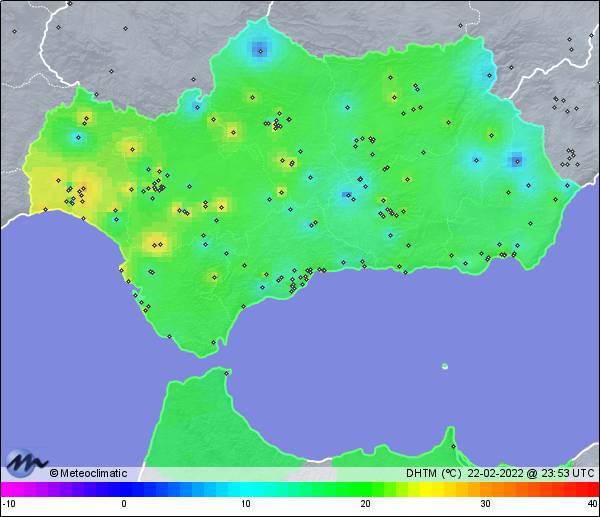Pick the cyan color above the 10 label

coord(245,489)
